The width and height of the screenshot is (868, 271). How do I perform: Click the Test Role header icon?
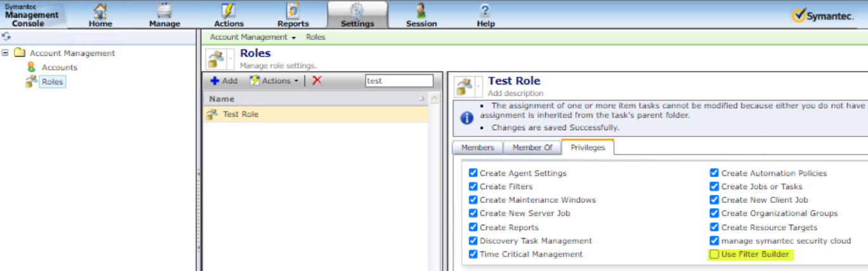point(464,87)
